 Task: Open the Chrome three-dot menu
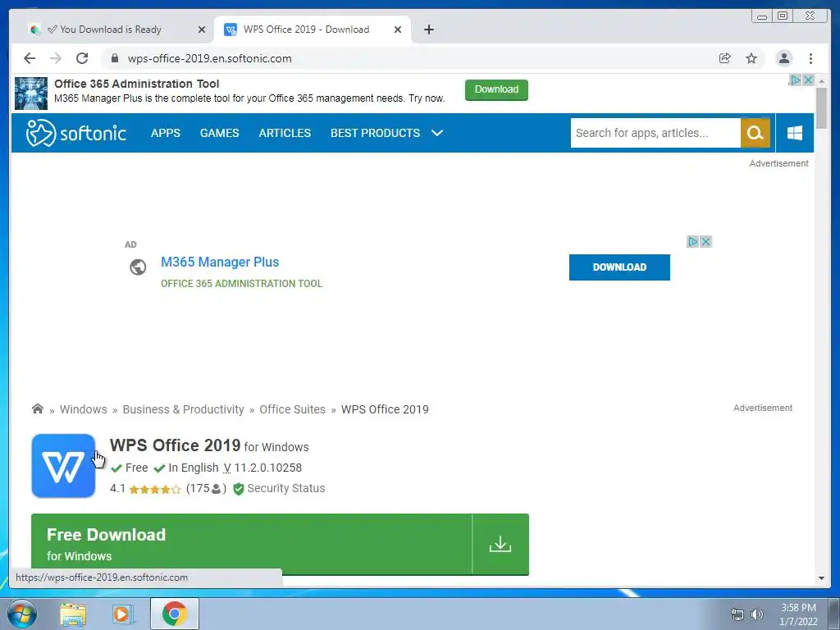click(x=810, y=58)
